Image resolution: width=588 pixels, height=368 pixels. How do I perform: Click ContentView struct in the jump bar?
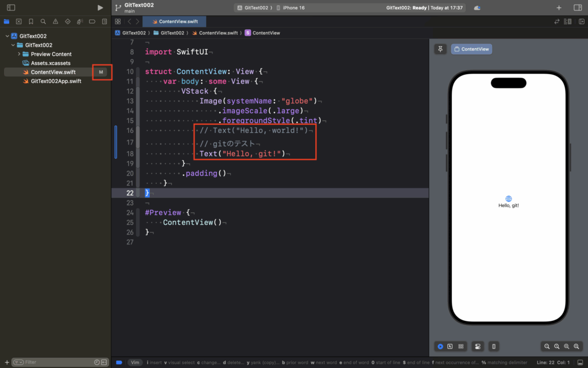262,33
